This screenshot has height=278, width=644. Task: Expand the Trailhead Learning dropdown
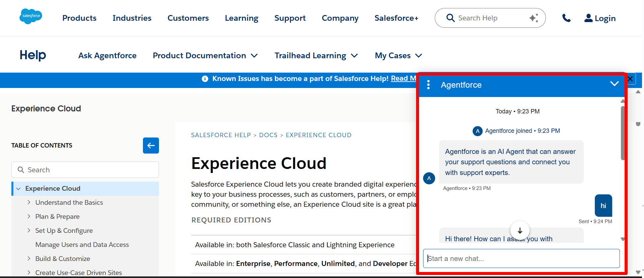pyautogui.click(x=316, y=56)
